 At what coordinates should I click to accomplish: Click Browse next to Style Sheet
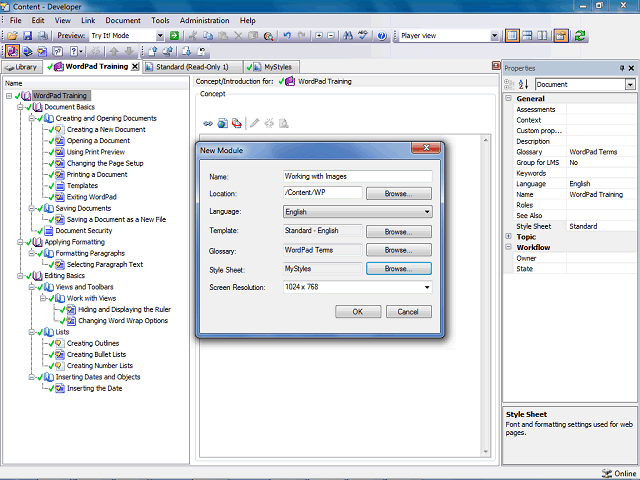pos(399,269)
